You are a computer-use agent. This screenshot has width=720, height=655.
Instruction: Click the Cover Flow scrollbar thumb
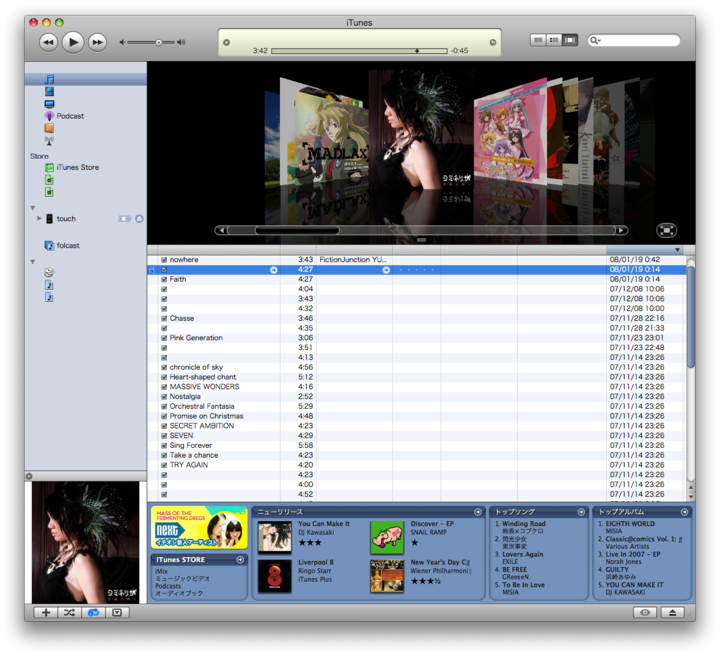tap(297, 230)
